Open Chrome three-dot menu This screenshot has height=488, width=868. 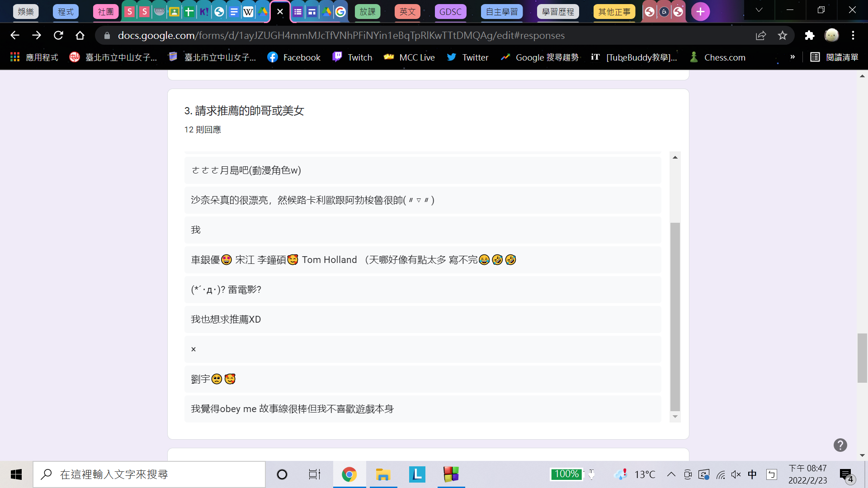pyautogui.click(x=853, y=35)
